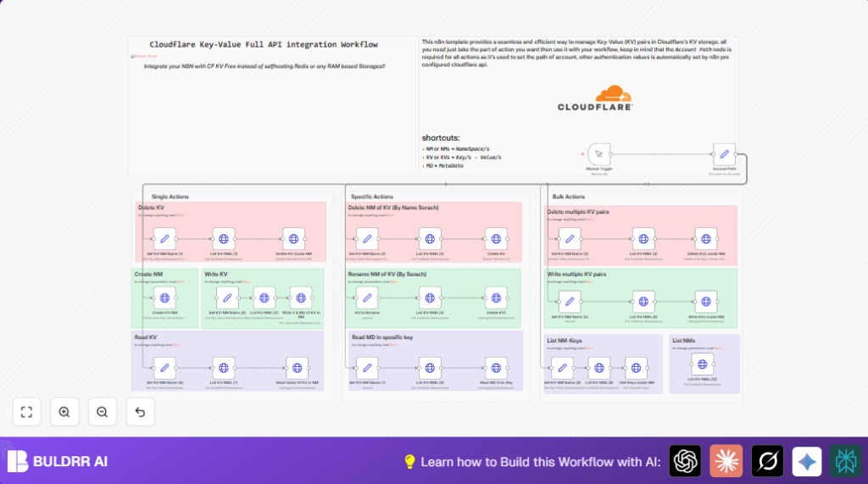
Task: Open the Write KVs inside NM node
Action: 706,302
